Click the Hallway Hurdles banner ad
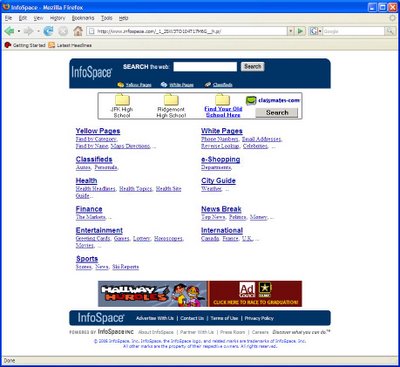The height and width of the screenshot is (367, 400). 153,294
